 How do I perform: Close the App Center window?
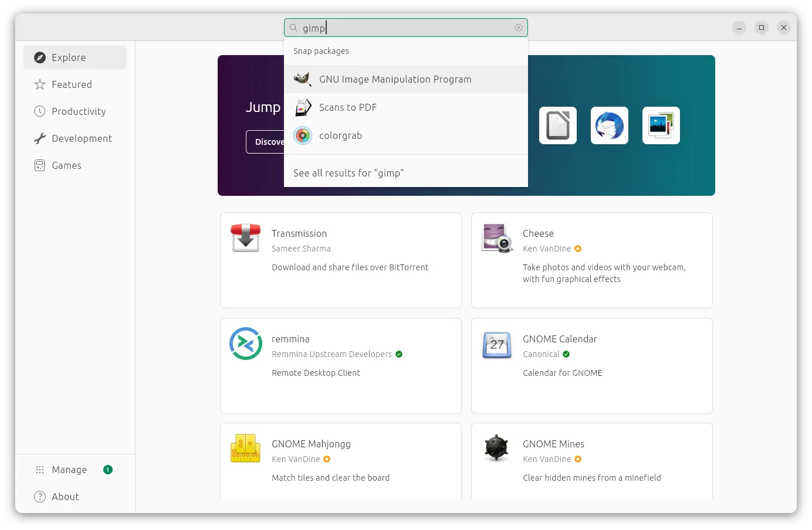[784, 28]
